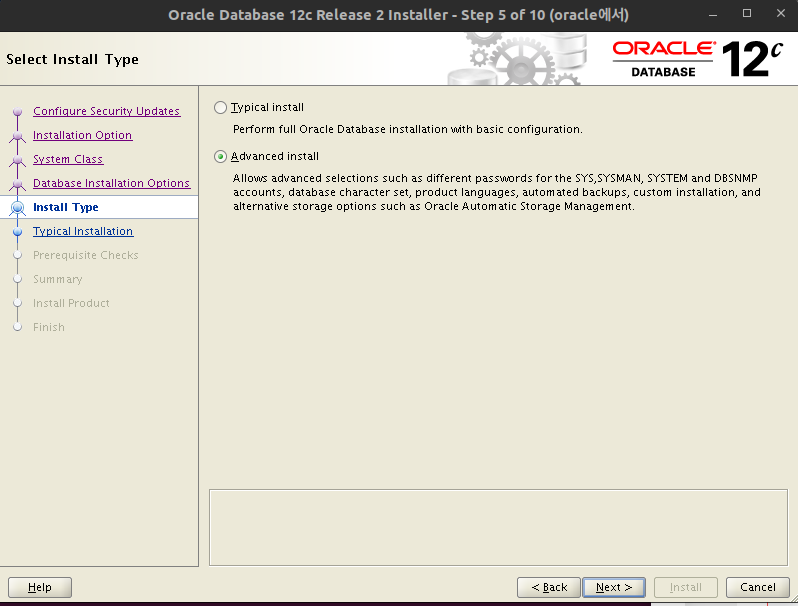This screenshot has height=606, width=798.
Task: Click the Select Install Type heading
Action: pyautogui.click(x=72, y=60)
